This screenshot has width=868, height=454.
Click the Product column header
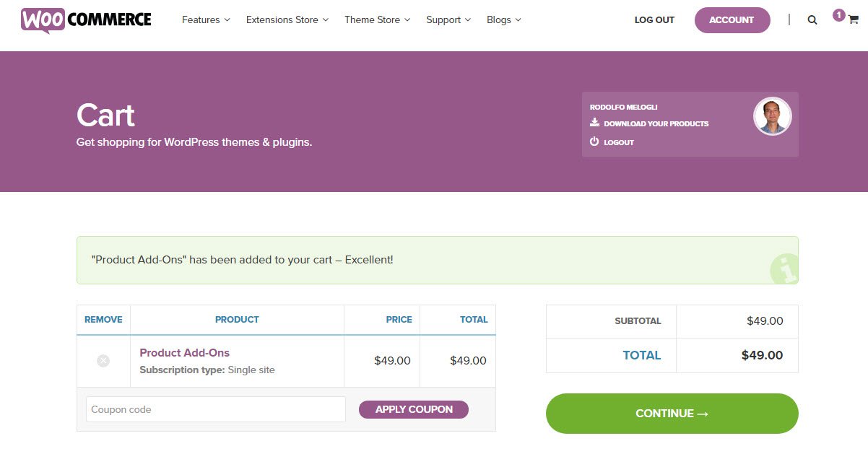coord(237,319)
